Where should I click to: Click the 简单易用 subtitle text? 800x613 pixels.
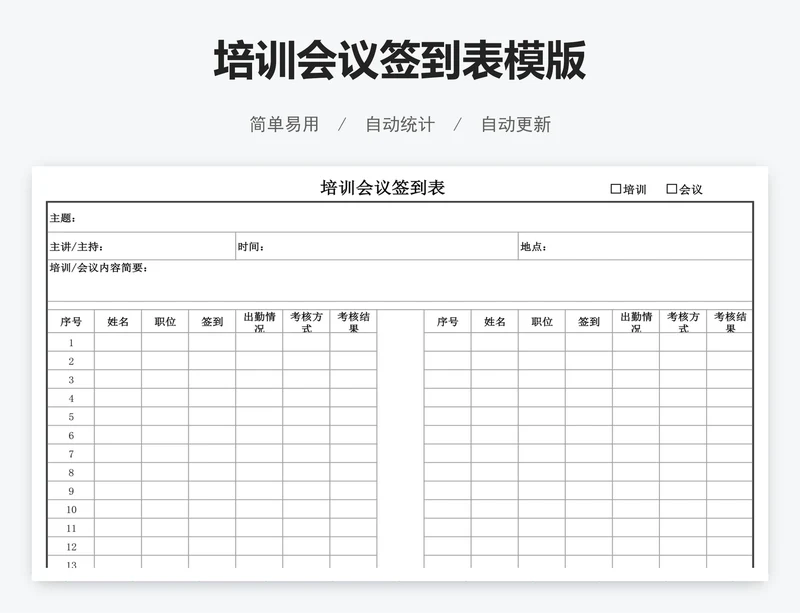pyautogui.click(x=284, y=125)
